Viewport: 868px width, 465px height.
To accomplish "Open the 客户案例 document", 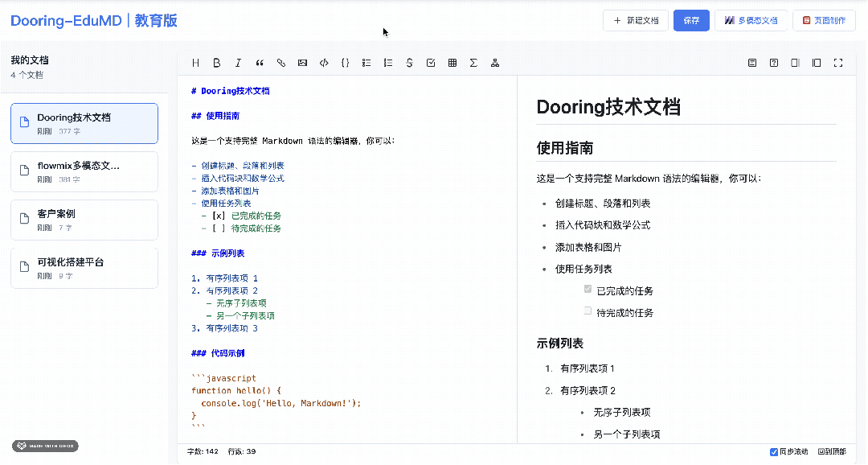I will (84, 220).
